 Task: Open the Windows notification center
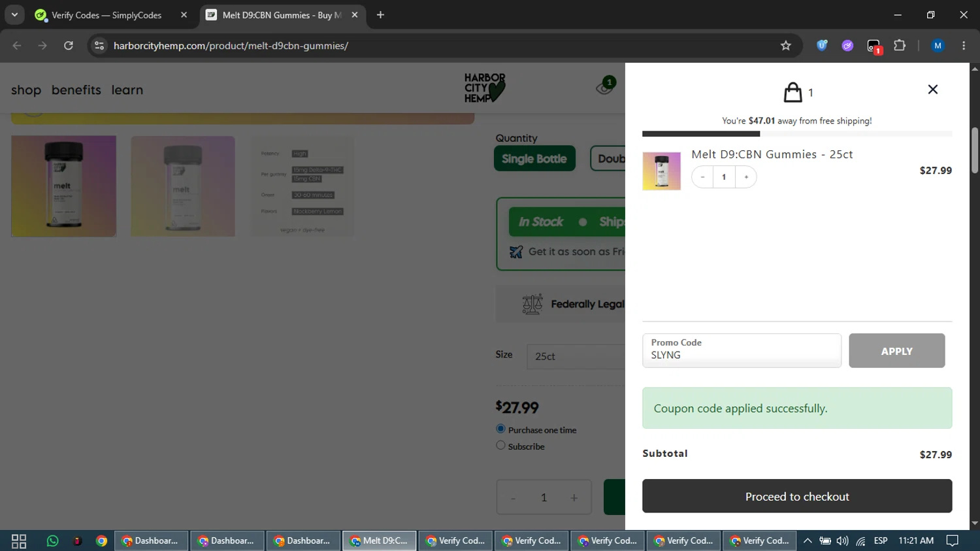pos(953,541)
